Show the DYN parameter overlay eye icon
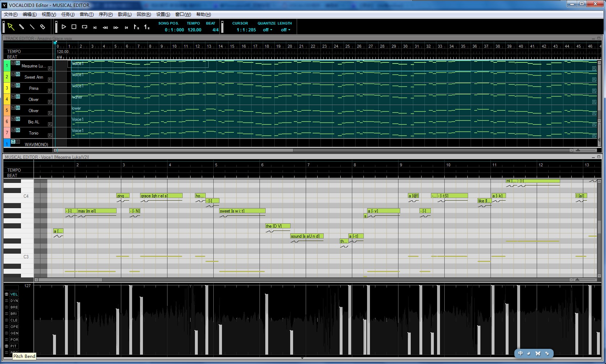This screenshot has width=606, height=364. pos(6,301)
